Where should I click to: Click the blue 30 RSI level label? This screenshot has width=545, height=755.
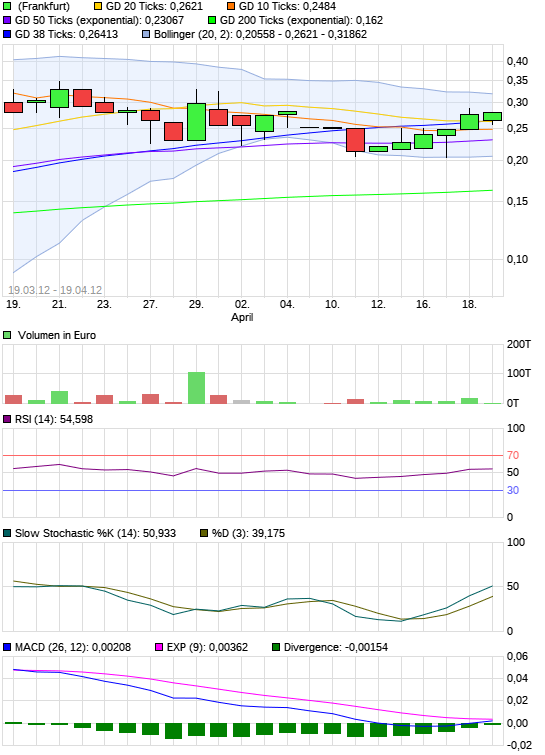tap(513, 490)
